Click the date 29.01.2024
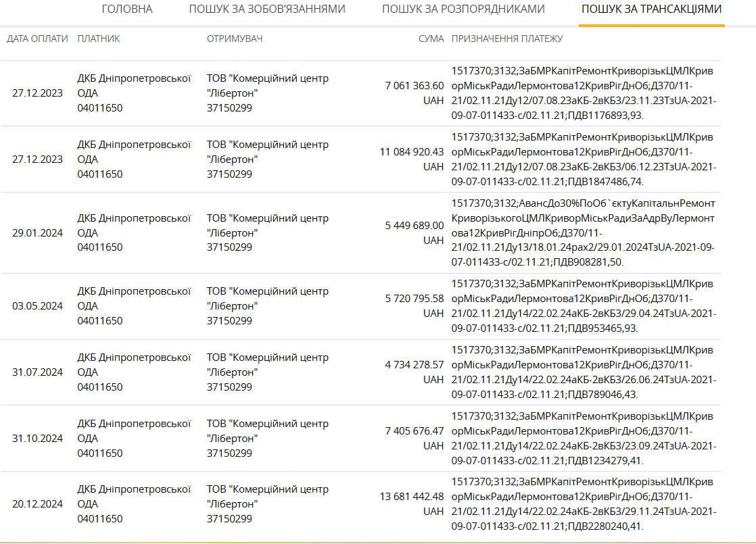 pos(38,232)
